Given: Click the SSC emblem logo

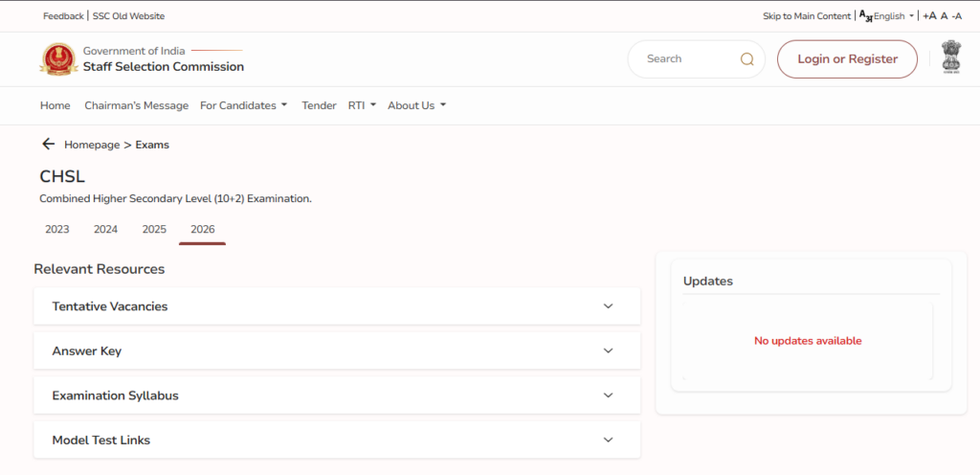Looking at the screenshot, I should click(x=56, y=59).
